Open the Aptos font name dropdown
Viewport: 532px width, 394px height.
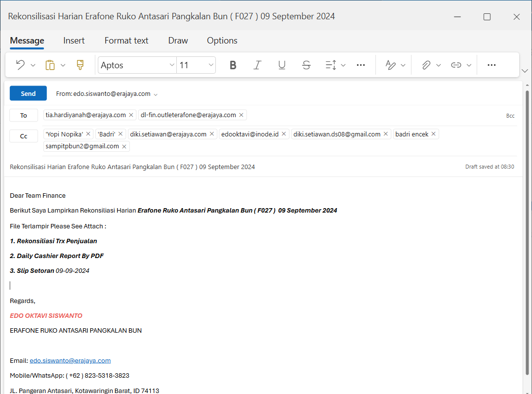[172, 65]
